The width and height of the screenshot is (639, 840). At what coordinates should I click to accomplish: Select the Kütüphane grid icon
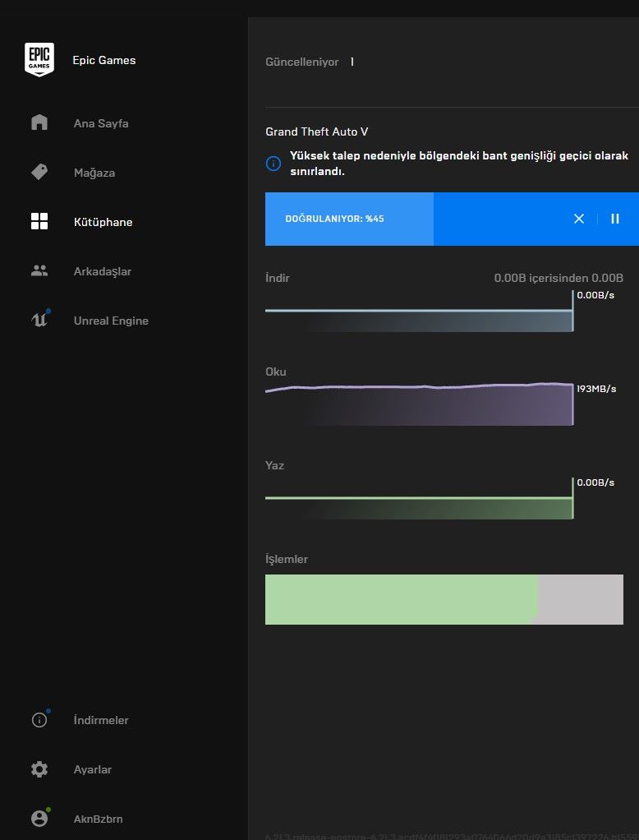pyautogui.click(x=39, y=221)
